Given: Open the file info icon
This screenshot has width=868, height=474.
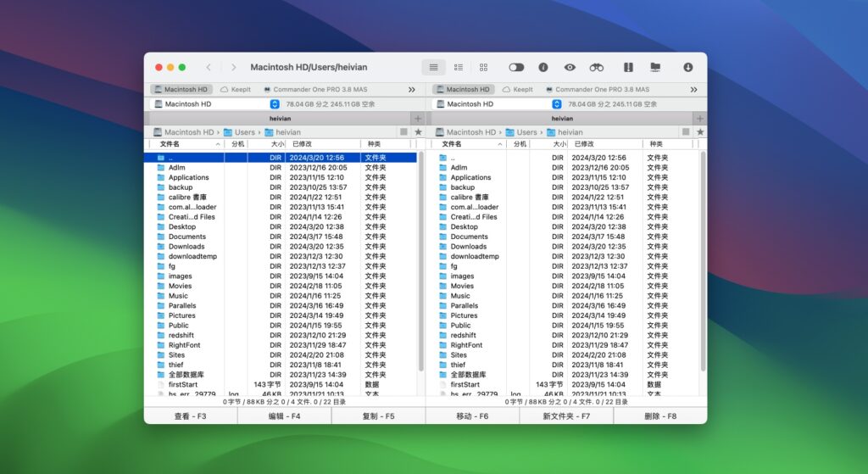Looking at the screenshot, I should pyautogui.click(x=543, y=67).
